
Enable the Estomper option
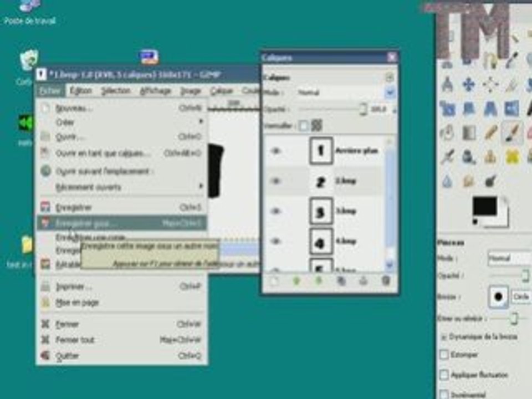pos(444,355)
